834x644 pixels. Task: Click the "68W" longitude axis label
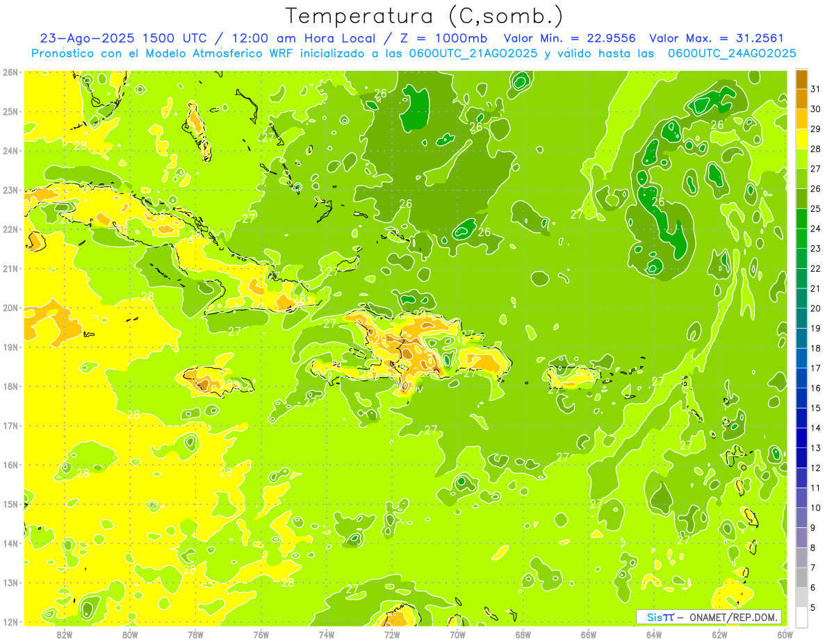pos(523,634)
